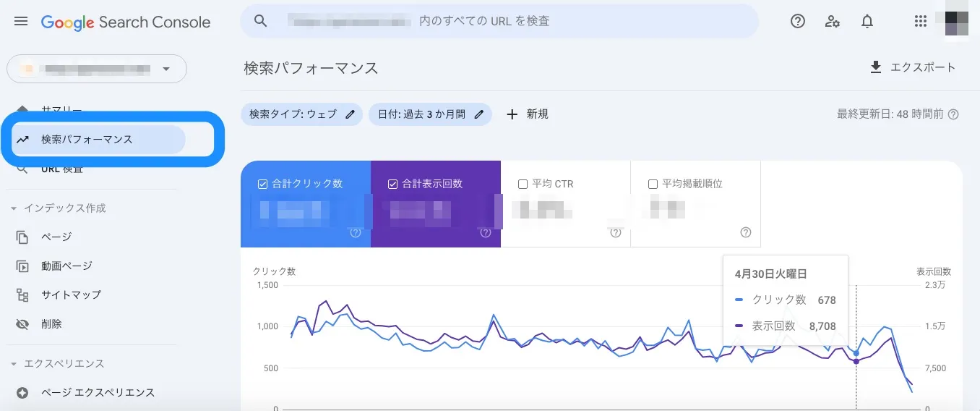Image resolution: width=980 pixels, height=411 pixels.
Task: Click the エクスポート button
Action: pos(913,67)
